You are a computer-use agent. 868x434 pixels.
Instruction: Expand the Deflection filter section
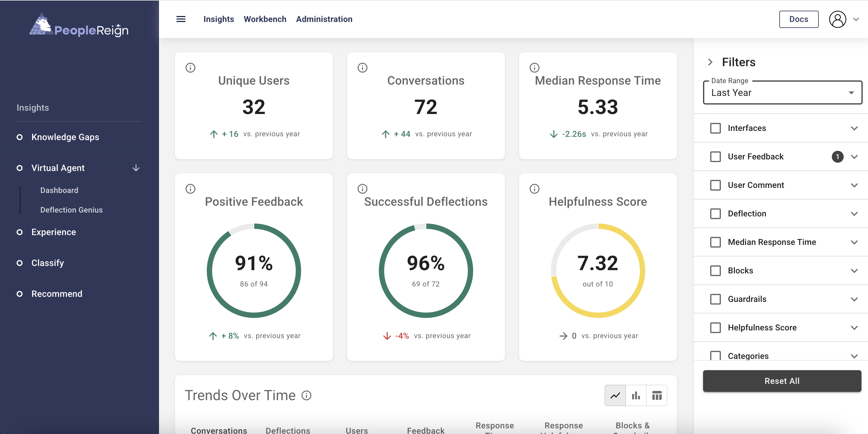point(854,213)
